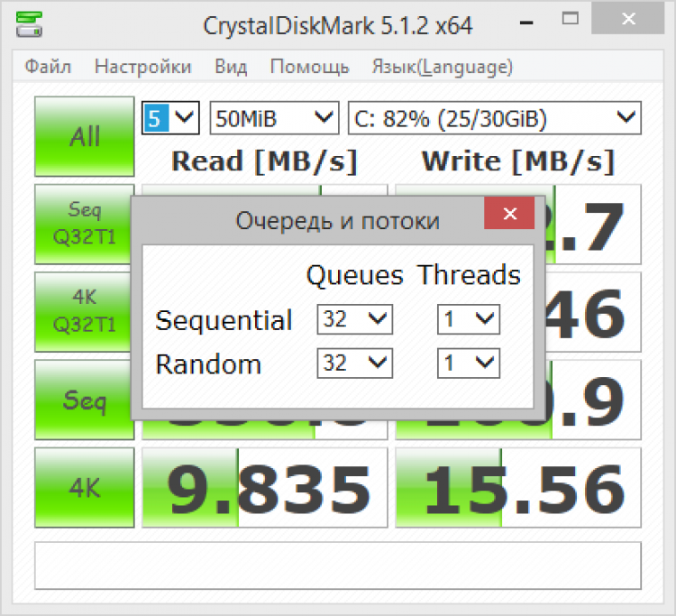The image size is (676, 616).
Task: Run all benchmarks with the All button
Action: tap(85, 136)
